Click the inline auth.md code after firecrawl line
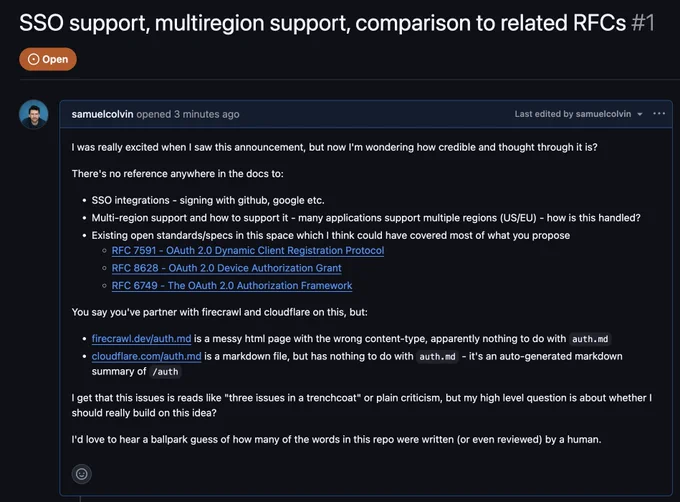This screenshot has height=502, width=680. click(590, 339)
